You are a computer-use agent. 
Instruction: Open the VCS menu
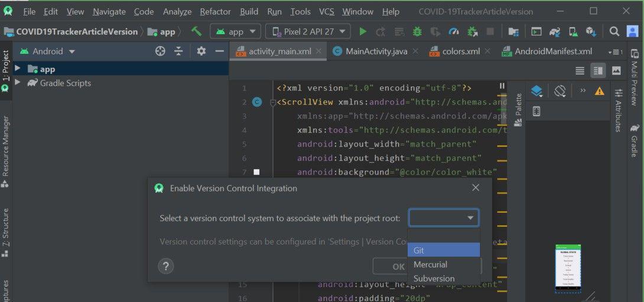[327, 11]
